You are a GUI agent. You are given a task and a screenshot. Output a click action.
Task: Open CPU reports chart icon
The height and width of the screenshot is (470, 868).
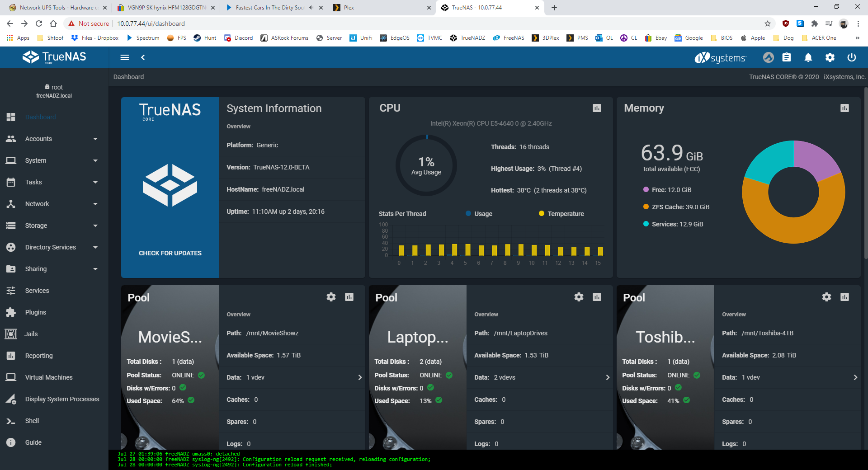coord(597,108)
